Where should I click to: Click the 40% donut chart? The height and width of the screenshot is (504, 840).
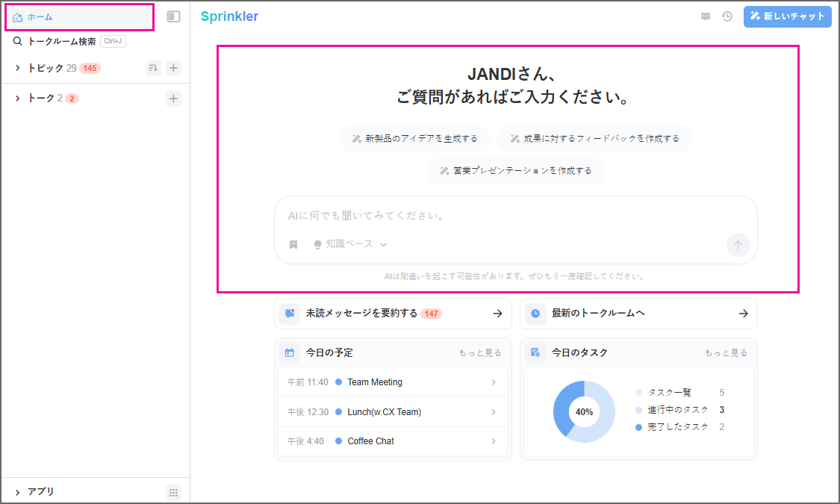[584, 412]
